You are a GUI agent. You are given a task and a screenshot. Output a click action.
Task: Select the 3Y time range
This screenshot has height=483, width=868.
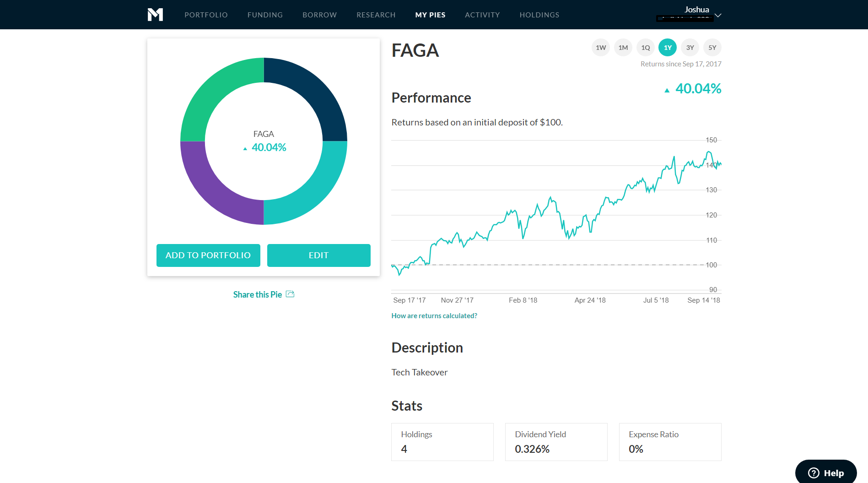[690, 48]
